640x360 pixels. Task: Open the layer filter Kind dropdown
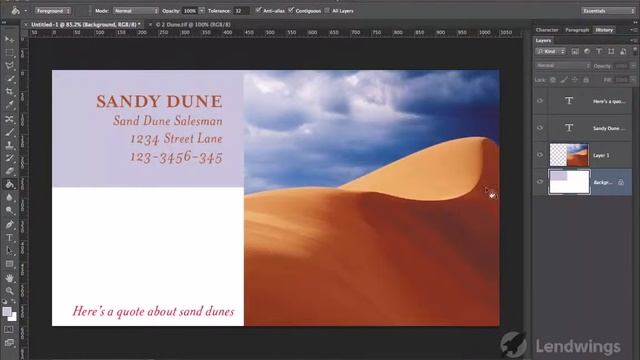(x=551, y=51)
